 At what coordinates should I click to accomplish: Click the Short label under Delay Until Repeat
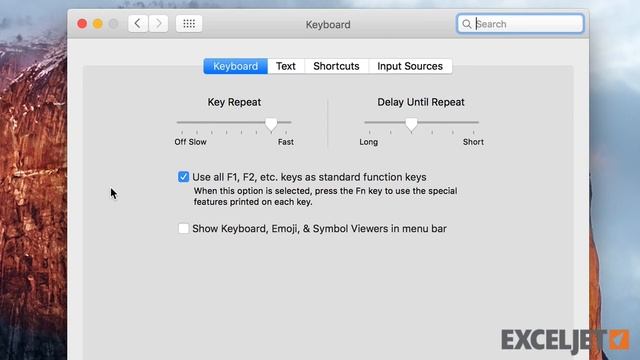(473, 142)
